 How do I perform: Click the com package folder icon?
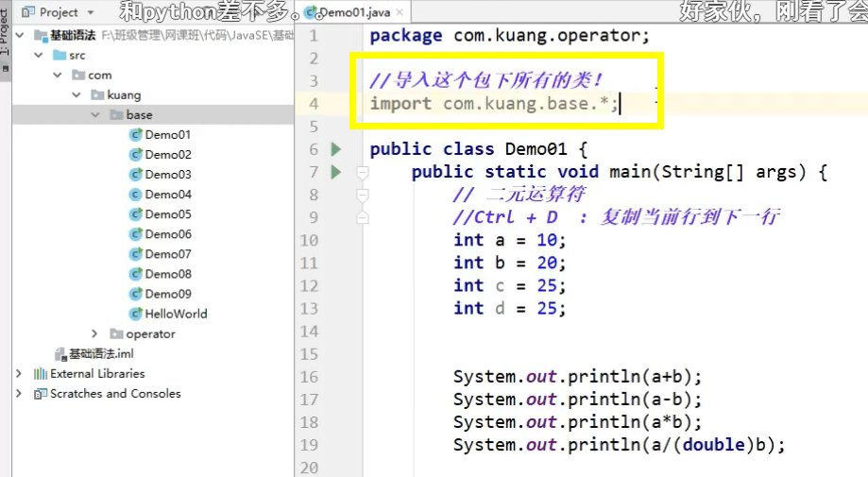pyautogui.click(x=78, y=75)
